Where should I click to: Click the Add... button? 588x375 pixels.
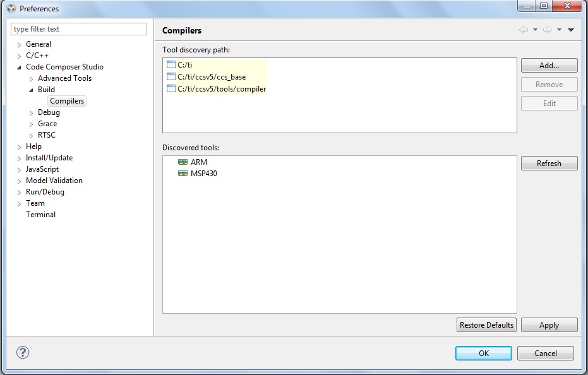tap(549, 65)
